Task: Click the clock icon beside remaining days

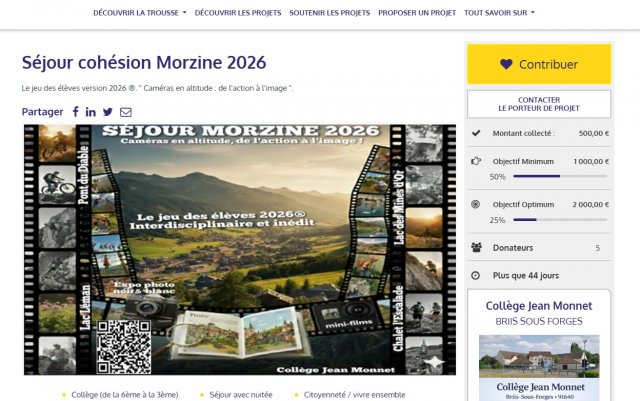Action: [476, 275]
